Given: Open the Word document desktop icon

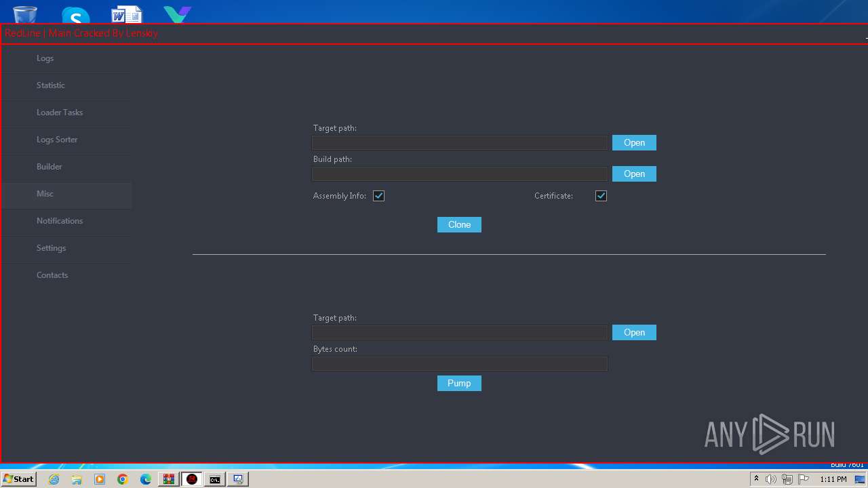Looking at the screenshot, I should [x=127, y=14].
